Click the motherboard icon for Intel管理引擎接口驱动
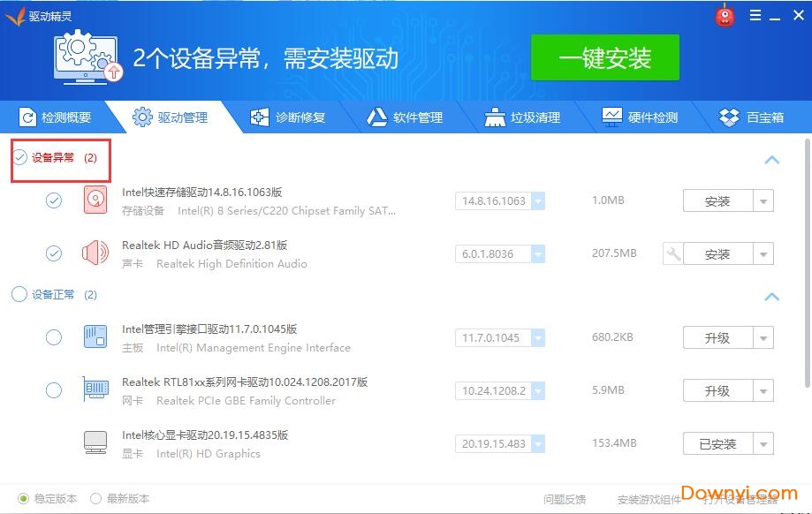The width and height of the screenshot is (812, 514). click(x=95, y=337)
